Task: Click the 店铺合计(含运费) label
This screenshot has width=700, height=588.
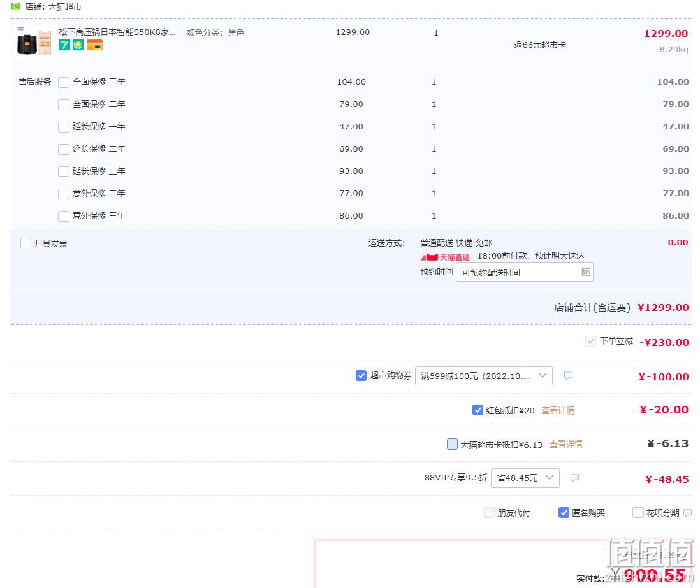Action: [x=592, y=308]
